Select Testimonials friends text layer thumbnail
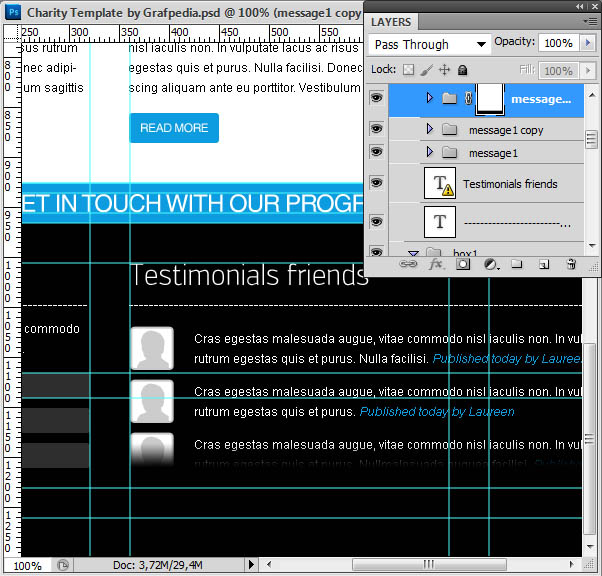The height and width of the screenshot is (576, 602). (440, 183)
